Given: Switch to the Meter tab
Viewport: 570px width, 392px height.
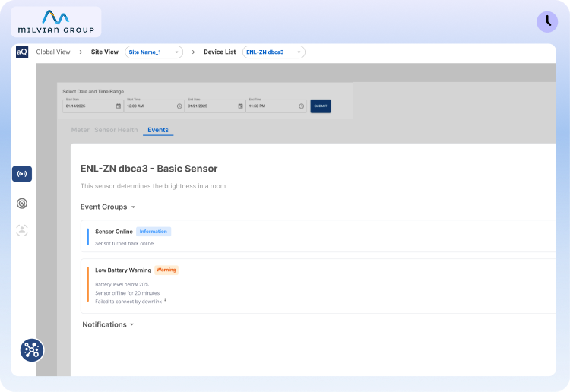Looking at the screenshot, I should pyautogui.click(x=80, y=130).
